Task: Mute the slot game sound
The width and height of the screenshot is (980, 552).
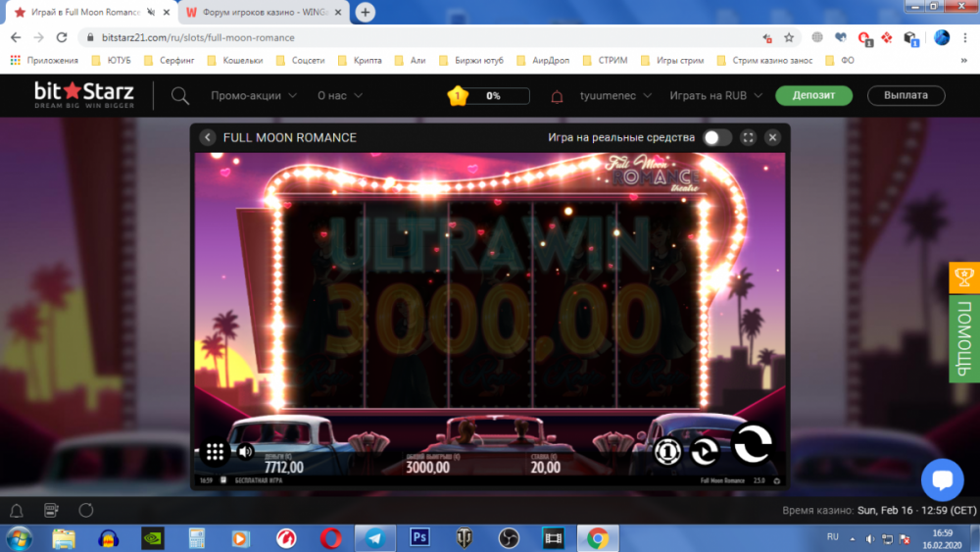Action: (x=245, y=451)
